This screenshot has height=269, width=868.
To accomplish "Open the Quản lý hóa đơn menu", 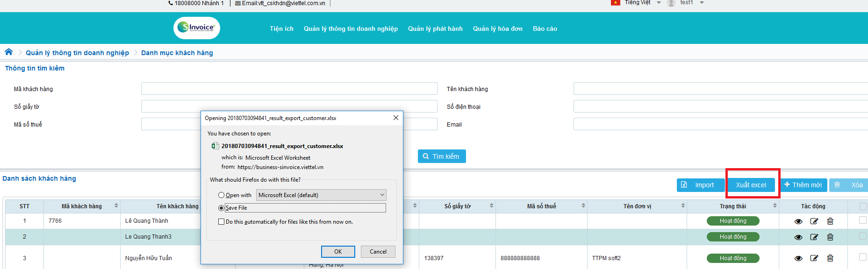I will (x=497, y=28).
